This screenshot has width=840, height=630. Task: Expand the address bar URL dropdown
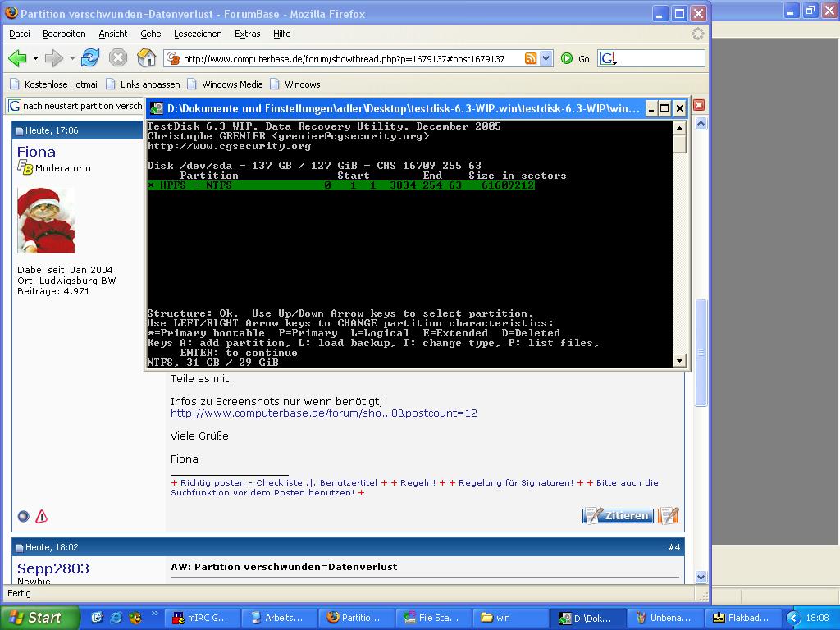pyautogui.click(x=546, y=58)
